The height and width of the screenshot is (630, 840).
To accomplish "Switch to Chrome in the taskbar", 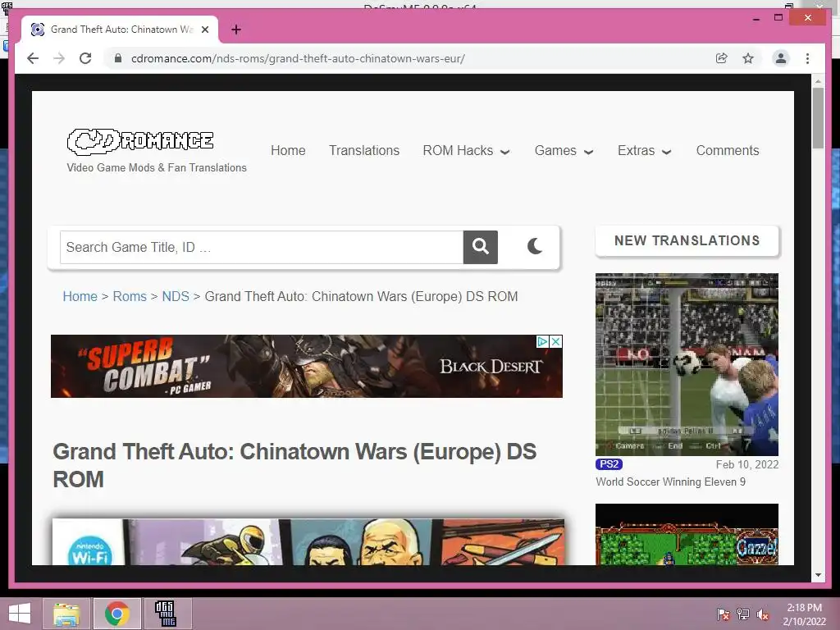I will [117, 614].
